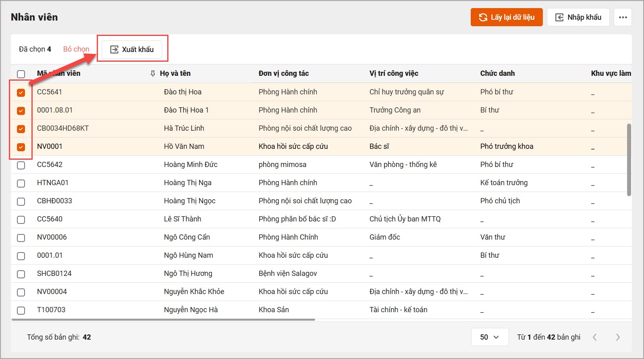Click the export icon in Xuất khẩu
The width and height of the screenshot is (644, 359).
point(114,49)
